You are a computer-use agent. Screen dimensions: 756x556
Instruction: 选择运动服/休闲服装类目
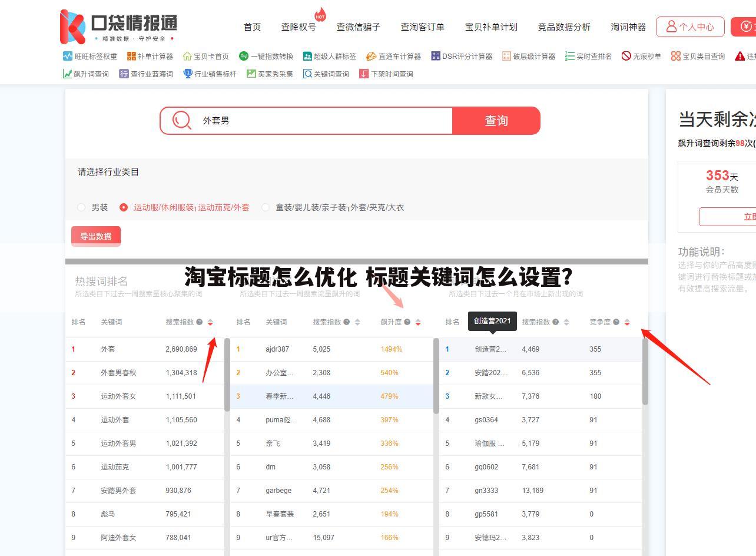[124, 207]
